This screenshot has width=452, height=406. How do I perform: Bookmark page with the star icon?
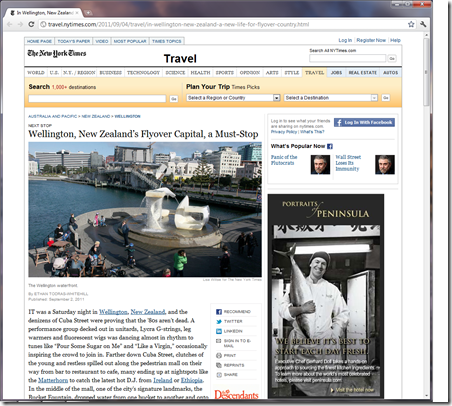click(411, 24)
